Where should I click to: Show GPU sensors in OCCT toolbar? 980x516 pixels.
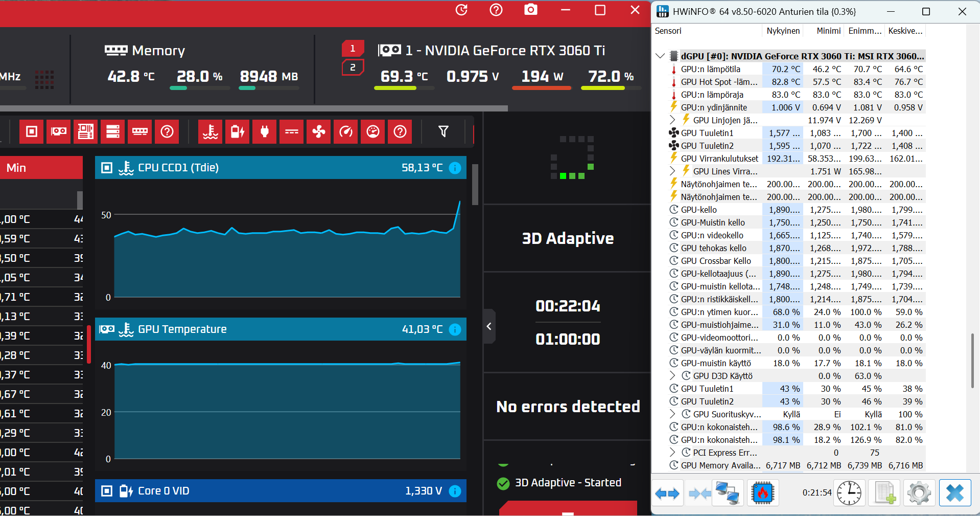pyautogui.click(x=59, y=132)
